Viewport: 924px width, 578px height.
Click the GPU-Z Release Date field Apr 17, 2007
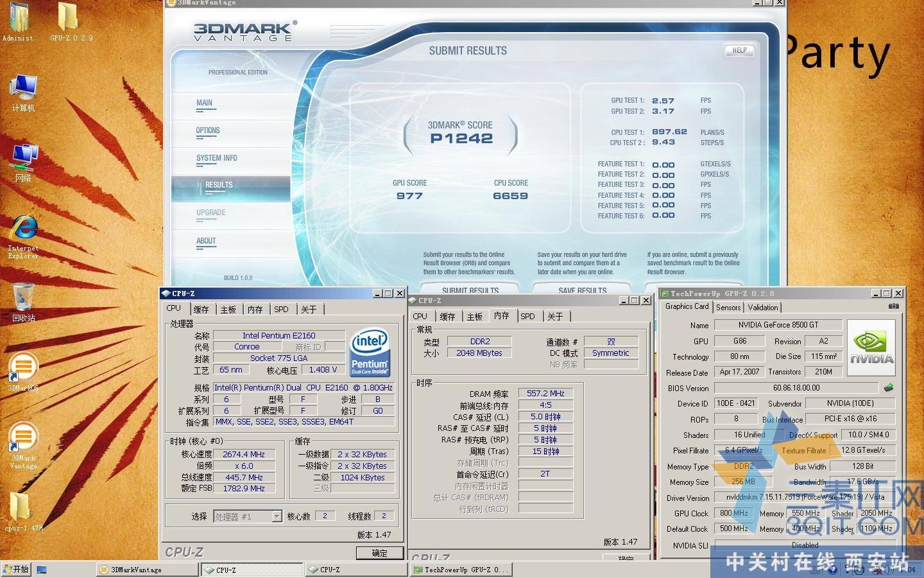(739, 372)
